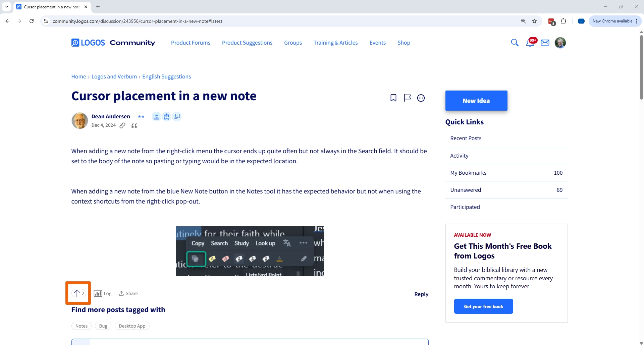Bookmark the page with the star icon

[x=534, y=21]
